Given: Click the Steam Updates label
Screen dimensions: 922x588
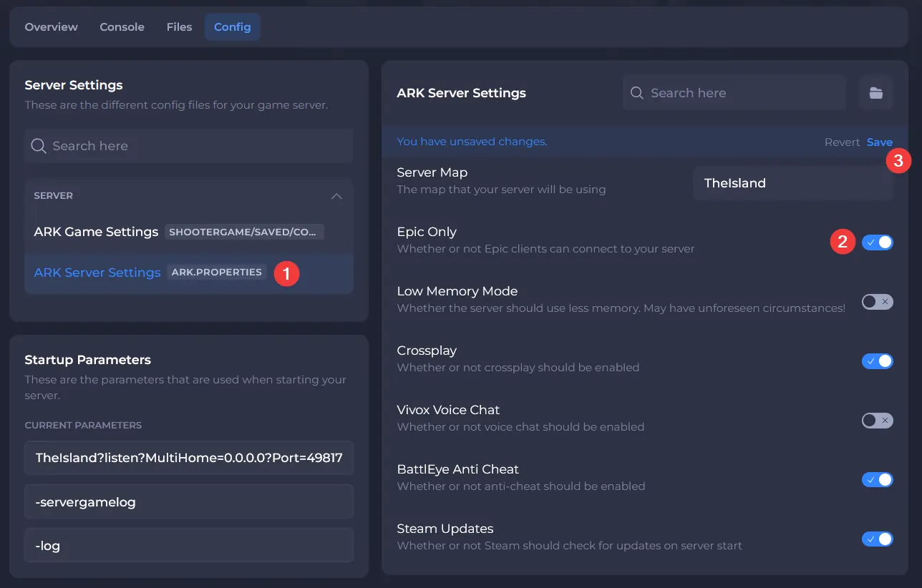Looking at the screenshot, I should [x=445, y=529].
